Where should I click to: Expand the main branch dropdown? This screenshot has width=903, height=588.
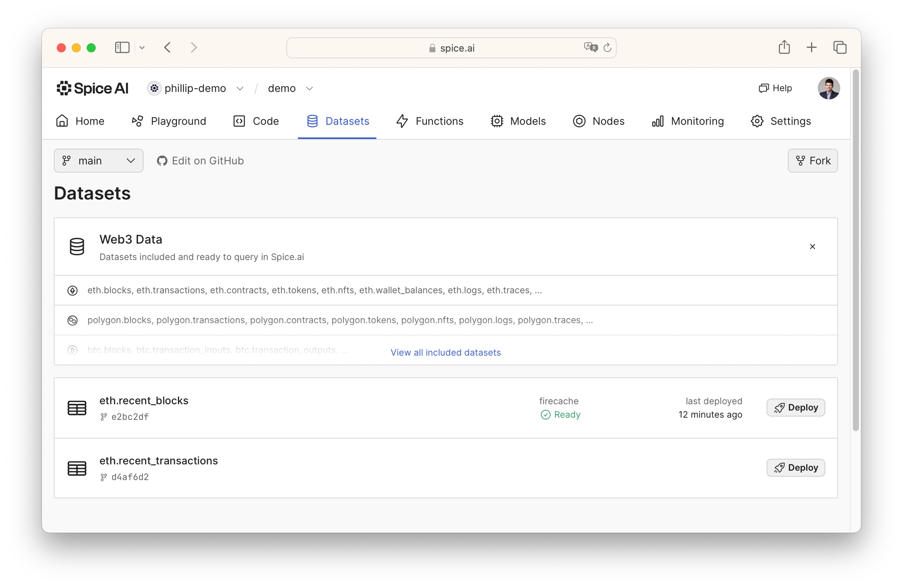(98, 161)
